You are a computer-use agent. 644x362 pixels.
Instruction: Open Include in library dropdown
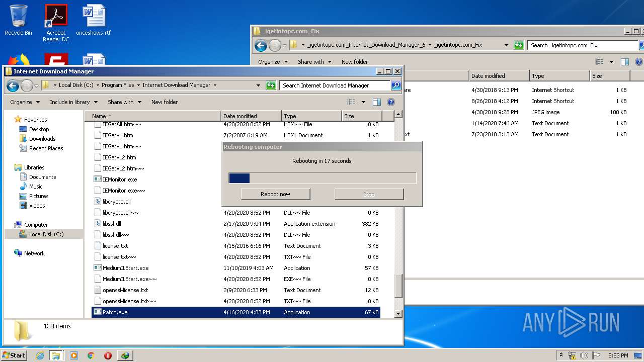(x=73, y=102)
